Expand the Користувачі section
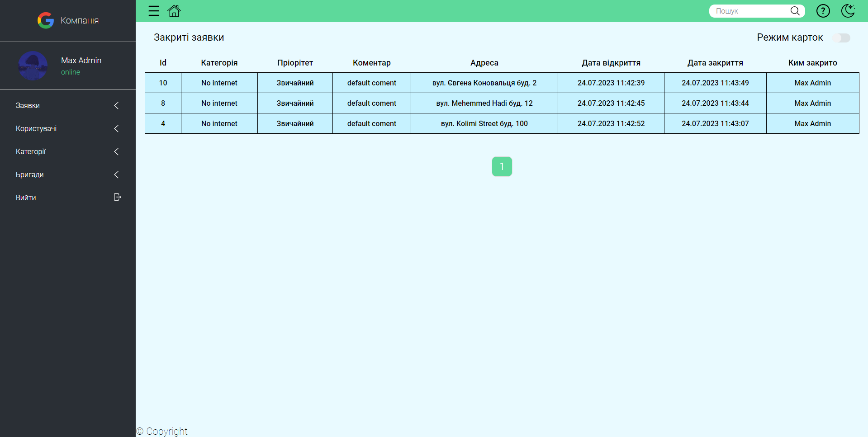 click(116, 128)
